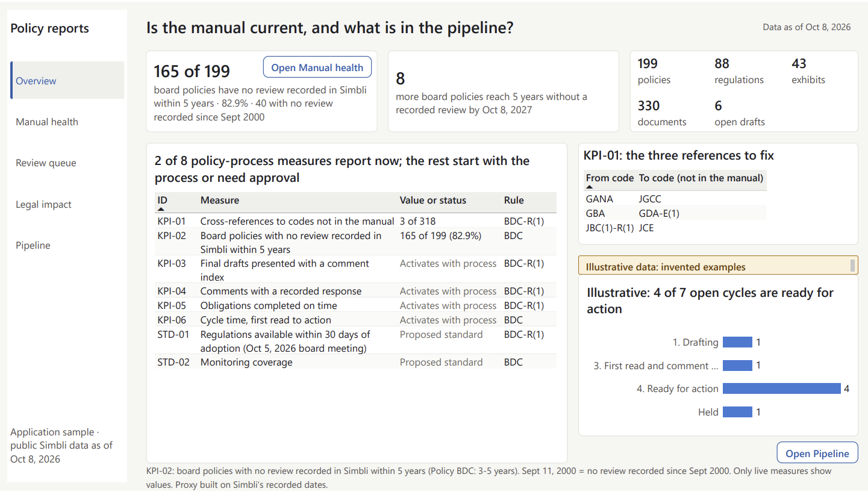
Task: Click the To code column header
Action: coord(701,178)
